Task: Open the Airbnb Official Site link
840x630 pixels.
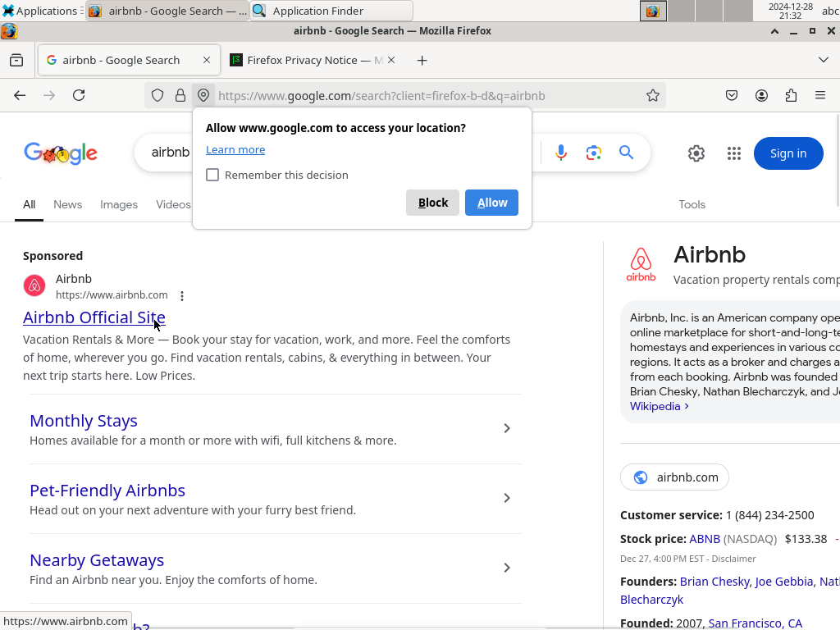Action: point(94,317)
